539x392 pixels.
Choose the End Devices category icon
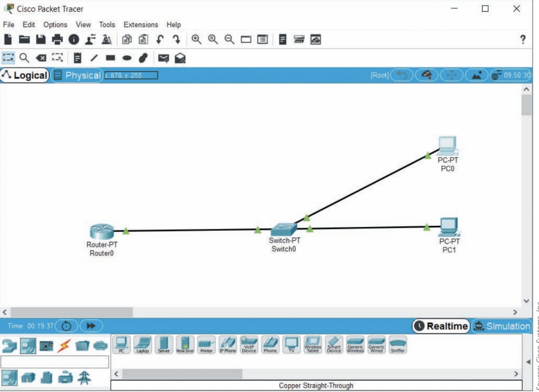(28, 346)
